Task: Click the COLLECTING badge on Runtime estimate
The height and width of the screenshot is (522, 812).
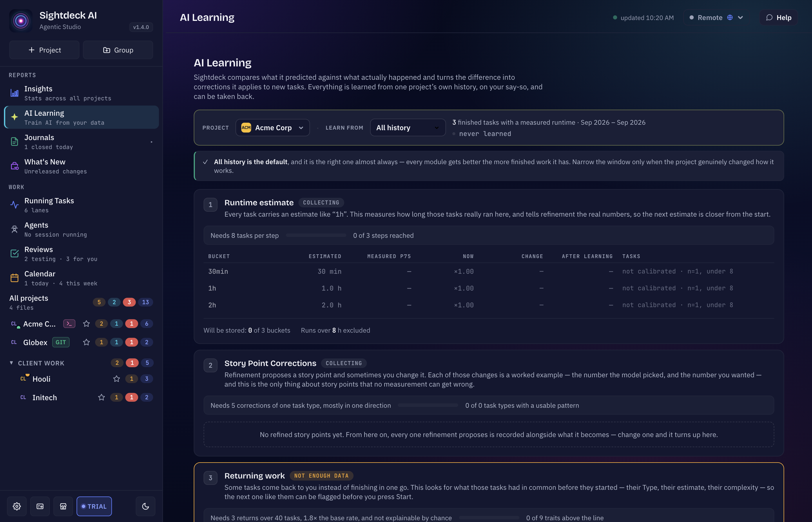Action: coord(321,202)
